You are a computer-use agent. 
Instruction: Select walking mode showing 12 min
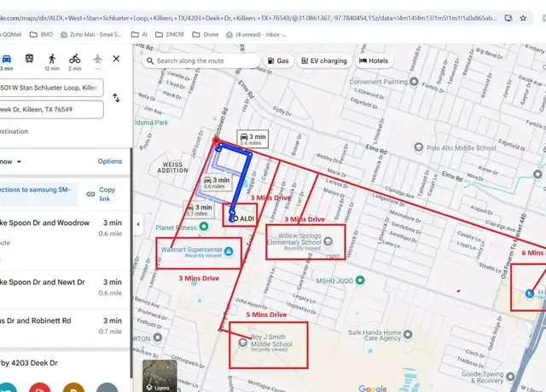(x=52, y=62)
